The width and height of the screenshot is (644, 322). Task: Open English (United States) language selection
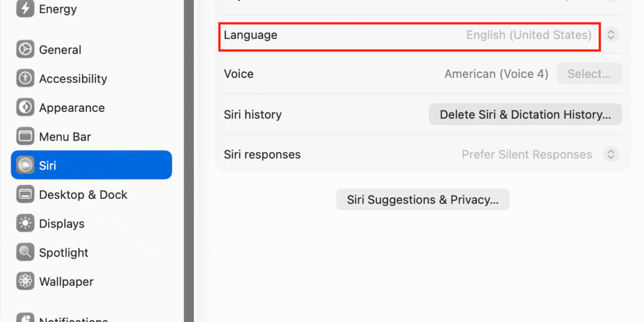pos(528,35)
